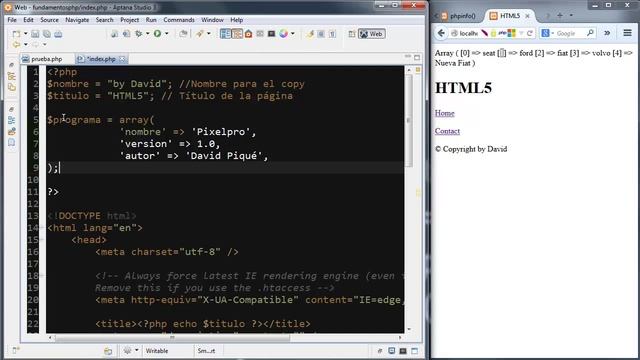
Task: Click the Print icon in toolbar
Action: tap(58, 34)
